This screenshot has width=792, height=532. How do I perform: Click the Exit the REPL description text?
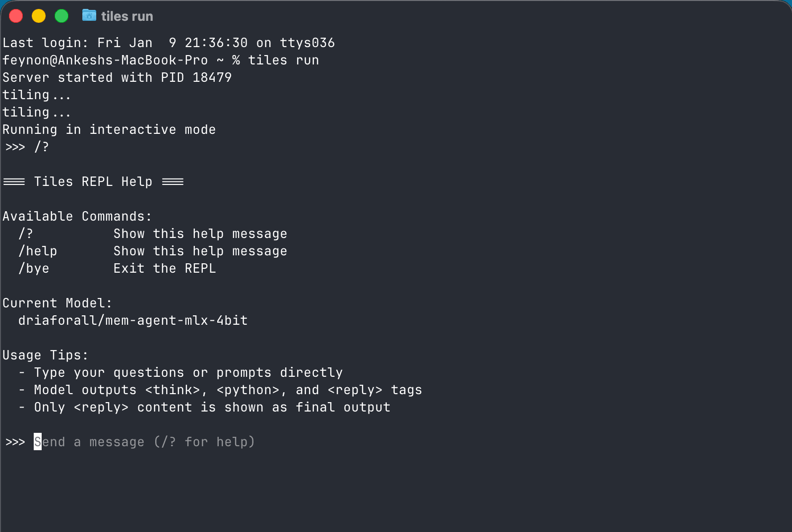[x=164, y=268]
